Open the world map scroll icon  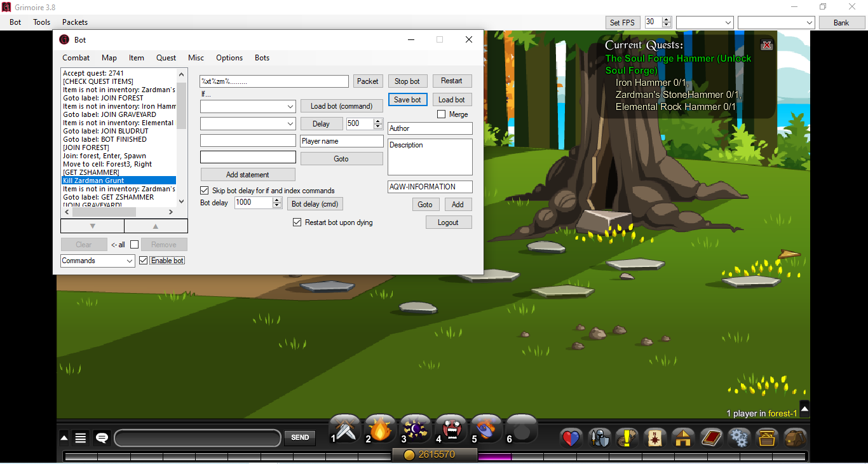pyautogui.click(x=655, y=437)
